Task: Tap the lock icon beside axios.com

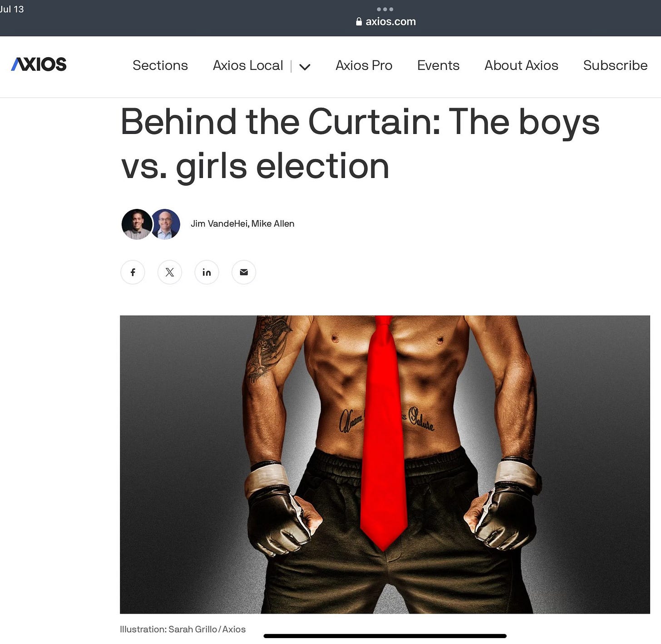Action: click(x=359, y=21)
